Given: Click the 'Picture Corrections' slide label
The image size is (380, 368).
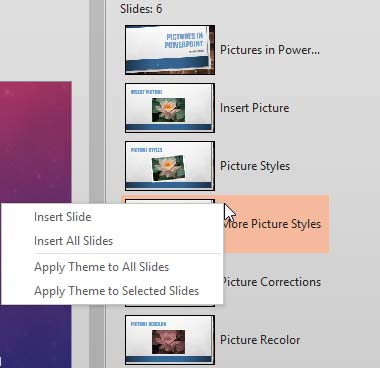Looking at the screenshot, I should pyautogui.click(x=271, y=282).
